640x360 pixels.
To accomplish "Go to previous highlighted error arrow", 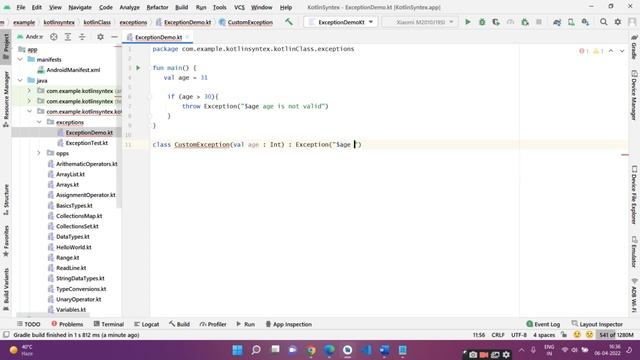I will tap(611, 51).
